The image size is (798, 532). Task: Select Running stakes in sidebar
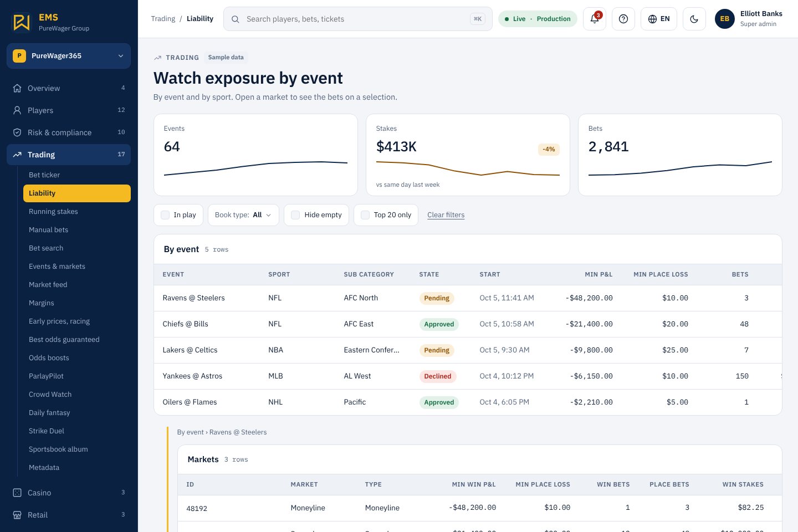(x=77, y=212)
